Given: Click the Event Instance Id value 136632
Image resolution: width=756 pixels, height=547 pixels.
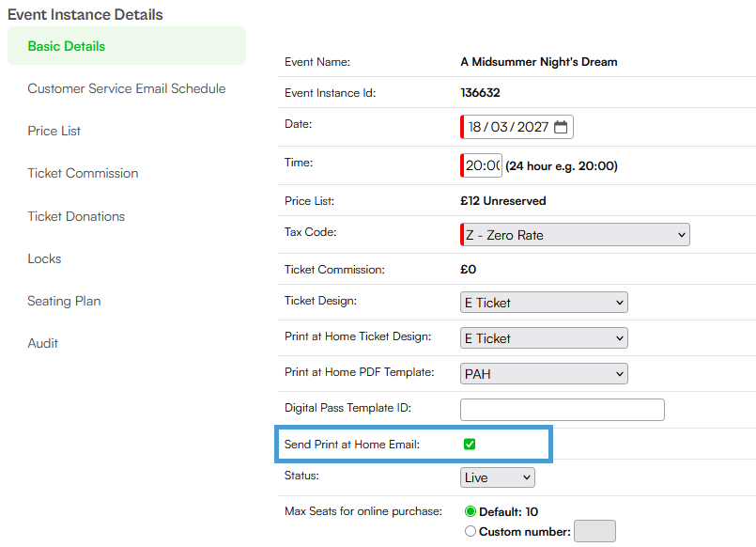Looking at the screenshot, I should click(480, 93).
